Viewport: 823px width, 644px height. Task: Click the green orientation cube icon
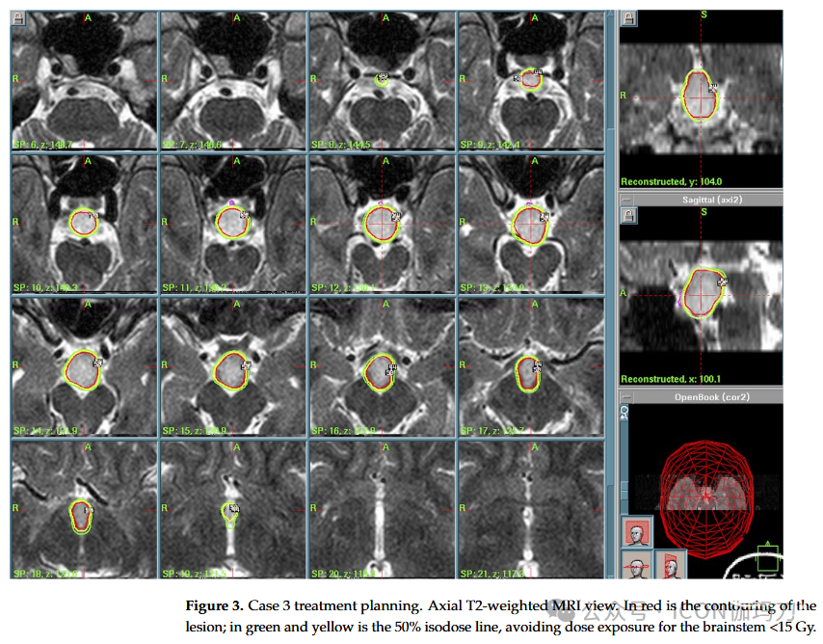point(767,556)
